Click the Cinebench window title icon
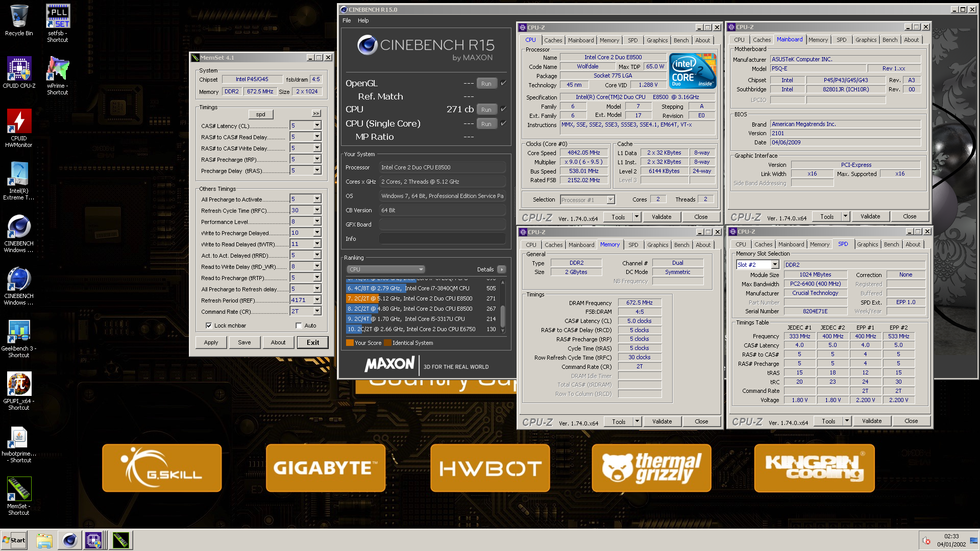The width and height of the screenshot is (980, 551). pos(344,10)
